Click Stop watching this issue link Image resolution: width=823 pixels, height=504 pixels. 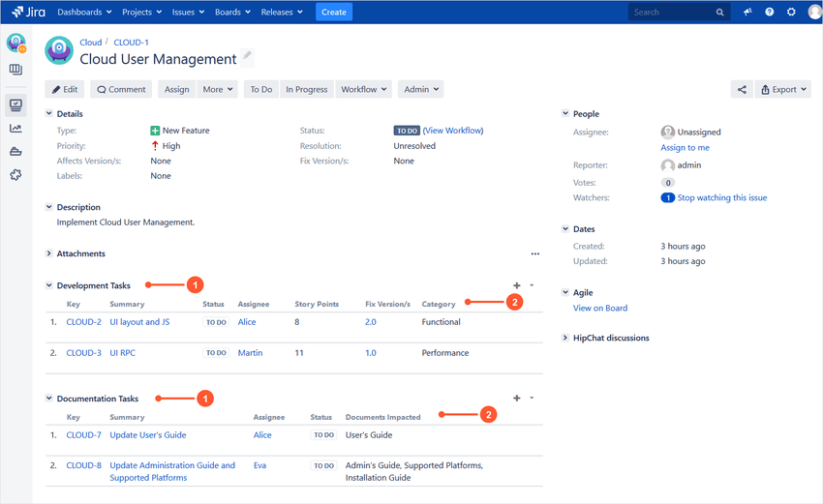[721, 197]
